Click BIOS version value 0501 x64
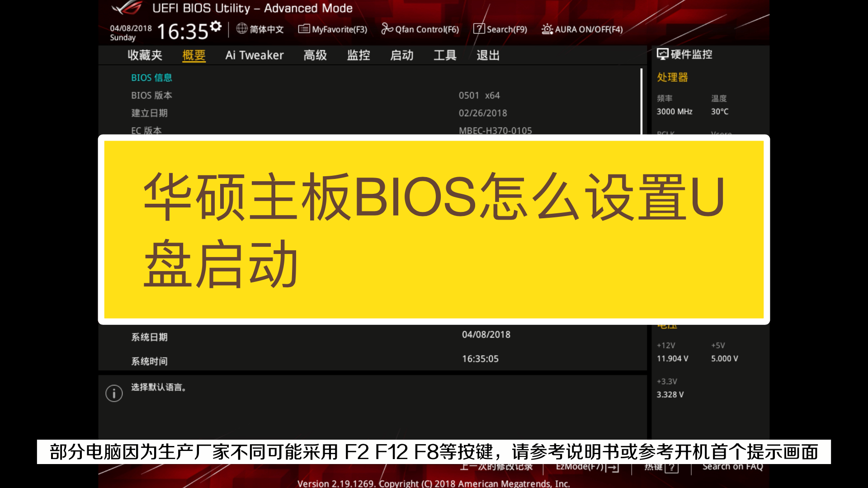The width and height of the screenshot is (868, 488). pyautogui.click(x=479, y=95)
